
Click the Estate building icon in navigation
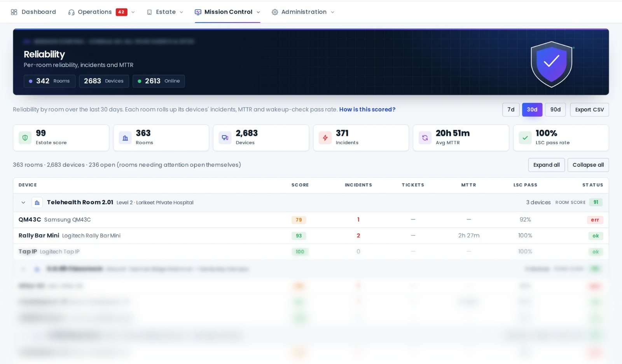click(149, 12)
